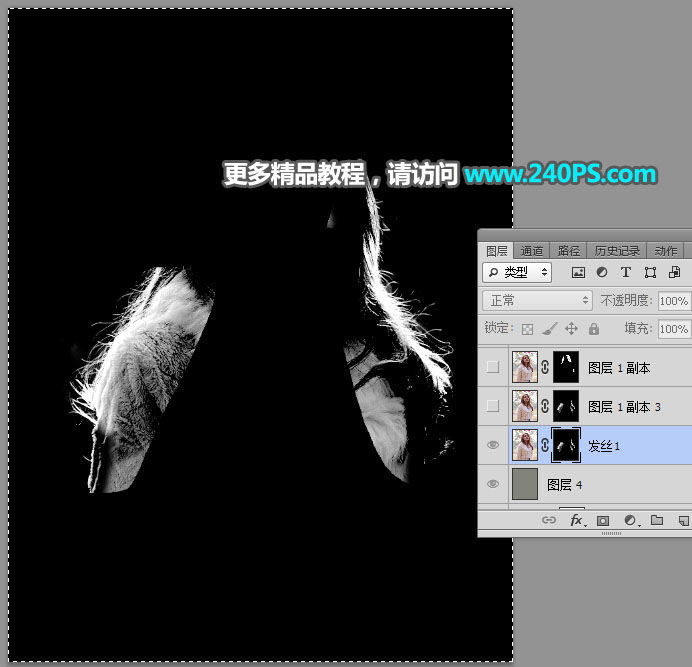692x667 pixels.
Task: Open the new adjustment layer menu
Action: [x=632, y=521]
